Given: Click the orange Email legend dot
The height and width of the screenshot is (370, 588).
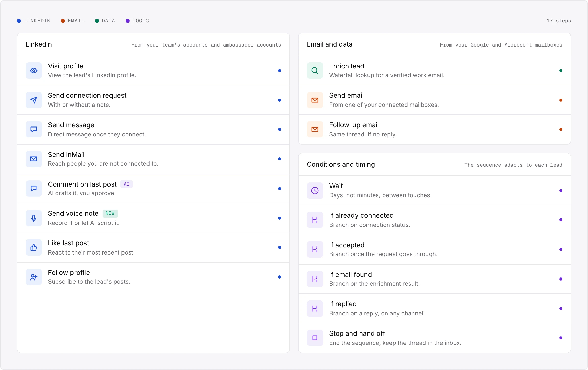Looking at the screenshot, I should pyautogui.click(x=63, y=21).
